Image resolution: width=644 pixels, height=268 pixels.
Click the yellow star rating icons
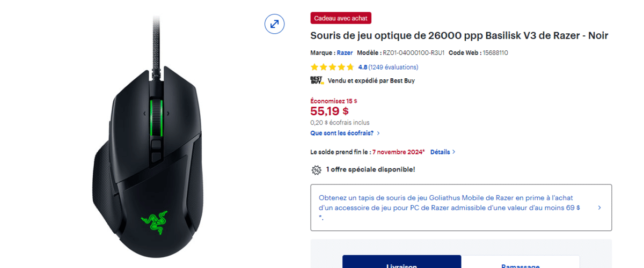click(x=332, y=67)
